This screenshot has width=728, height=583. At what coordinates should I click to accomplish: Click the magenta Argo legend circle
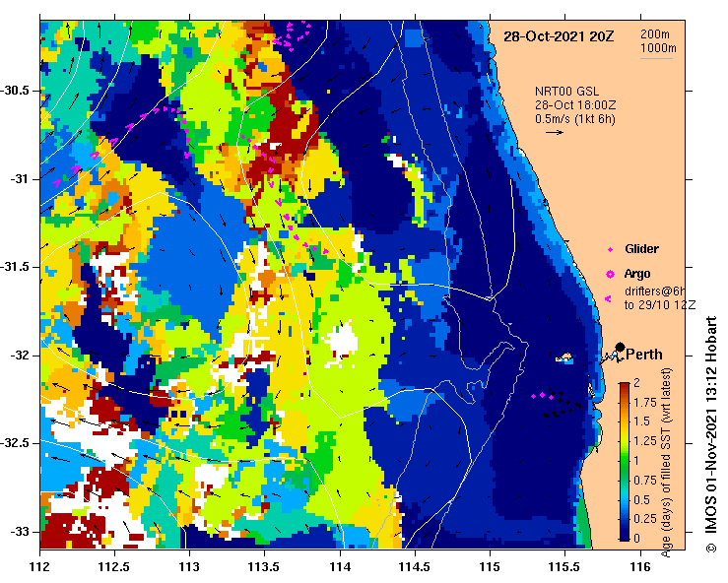610,275
